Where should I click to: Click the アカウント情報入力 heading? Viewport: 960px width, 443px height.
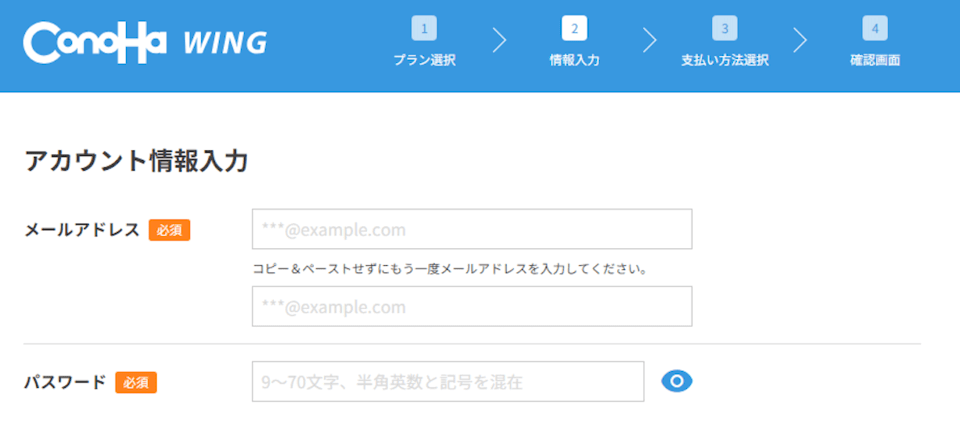pyautogui.click(x=136, y=161)
